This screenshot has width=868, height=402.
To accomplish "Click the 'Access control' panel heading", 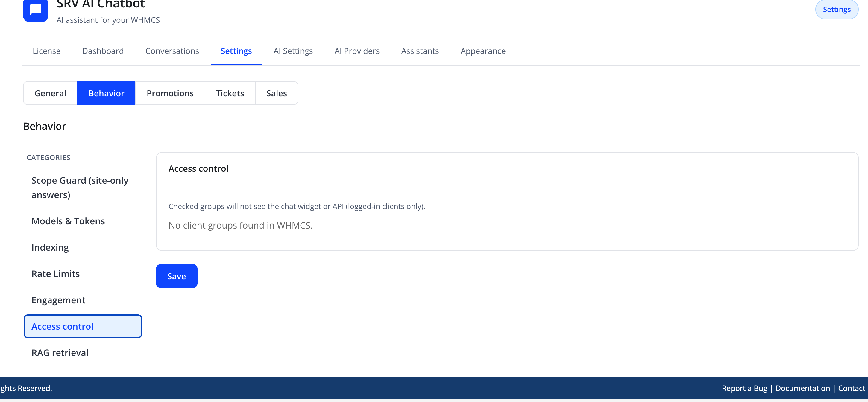I will coord(198,168).
